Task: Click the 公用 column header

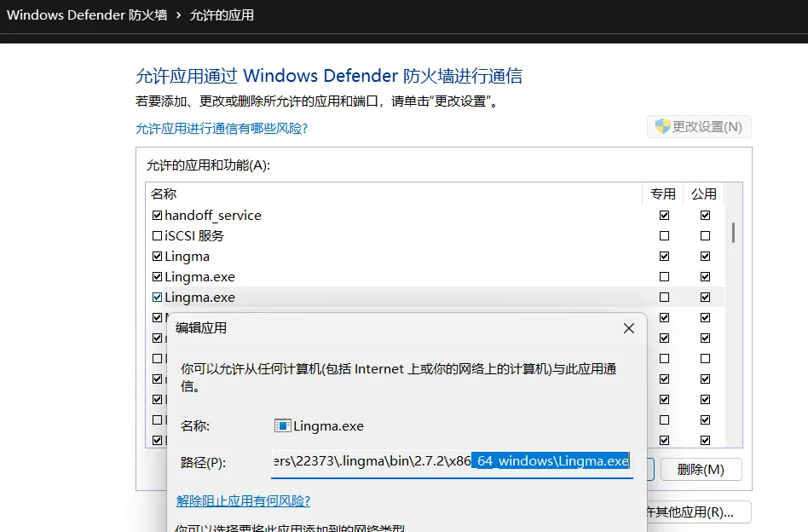Action: (704, 194)
